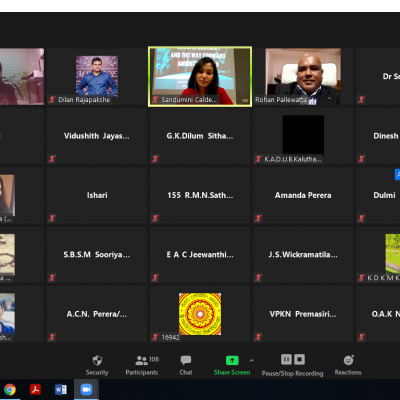The width and height of the screenshot is (400, 400).
Task: Select Dilan Rajapakshe's video tile
Action: (x=97, y=76)
